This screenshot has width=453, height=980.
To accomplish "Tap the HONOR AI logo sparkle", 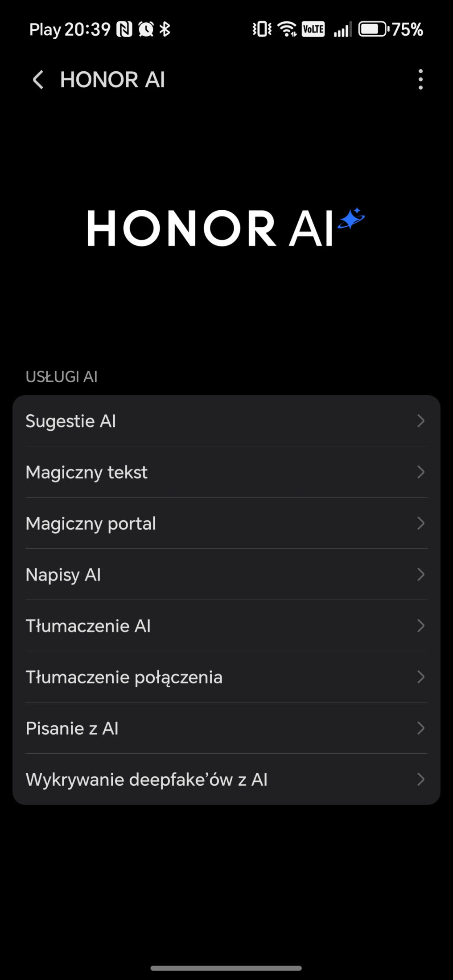I will coord(351,219).
